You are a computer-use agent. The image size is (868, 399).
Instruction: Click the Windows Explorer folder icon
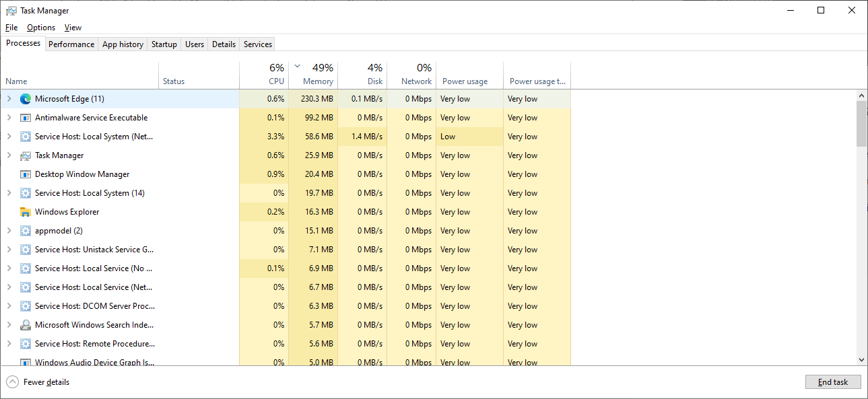tap(26, 212)
